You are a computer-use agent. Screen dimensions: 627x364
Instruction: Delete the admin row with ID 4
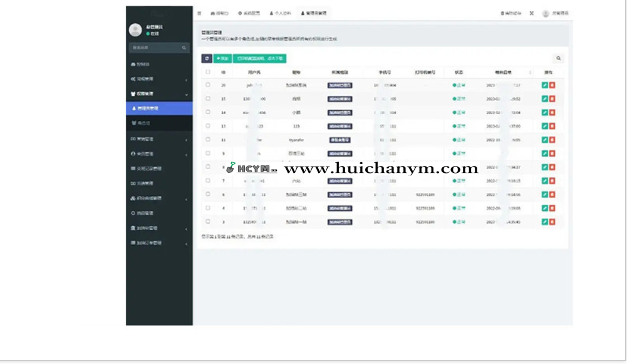pyautogui.click(x=552, y=208)
